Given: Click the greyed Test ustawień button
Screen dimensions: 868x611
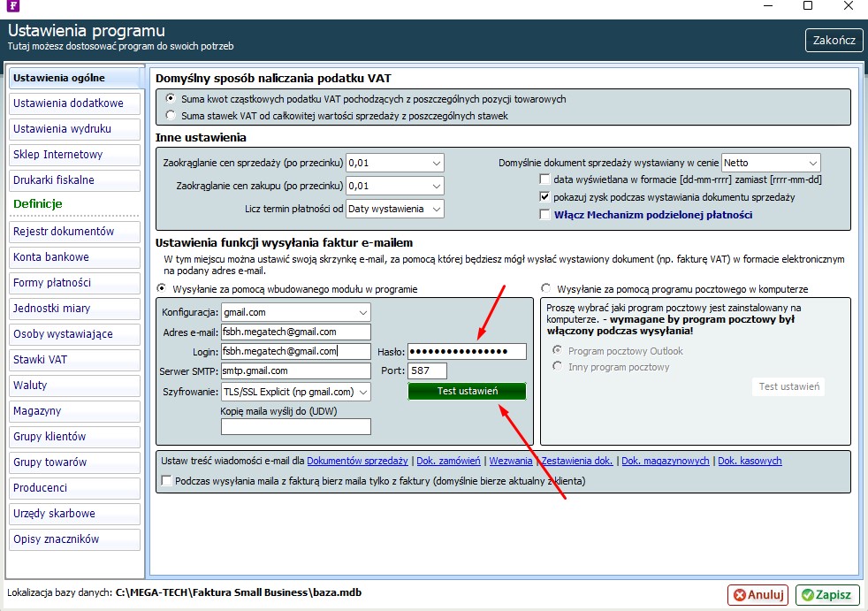Looking at the screenshot, I should (x=788, y=386).
